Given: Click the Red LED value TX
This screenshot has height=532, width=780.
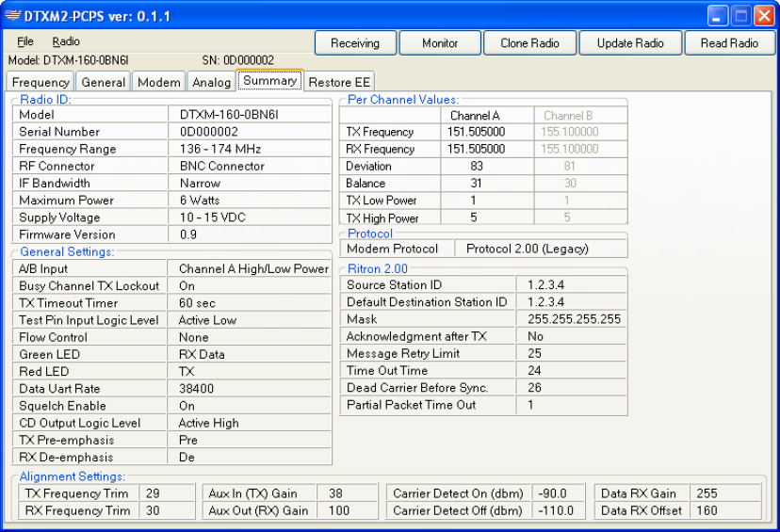Looking at the screenshot, I should (x=187, y=372).
